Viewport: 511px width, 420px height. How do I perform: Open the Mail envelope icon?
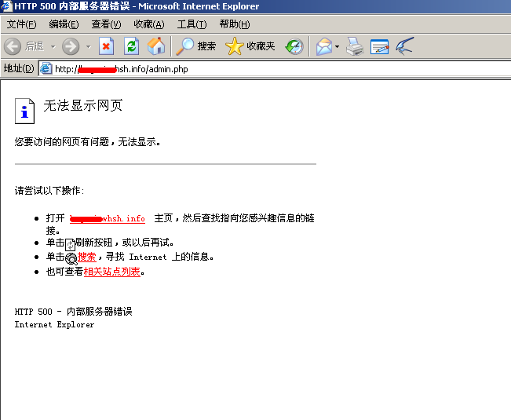click(323, 46)
